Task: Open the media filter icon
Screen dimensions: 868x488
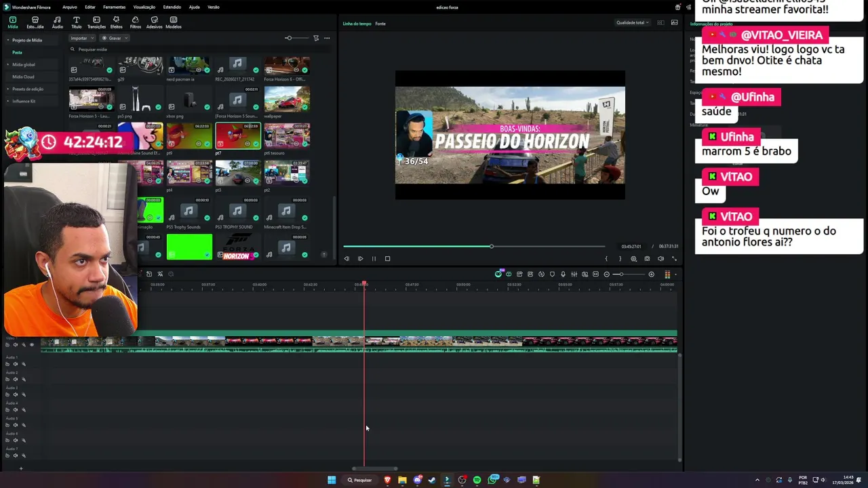Action: point(316,38)
